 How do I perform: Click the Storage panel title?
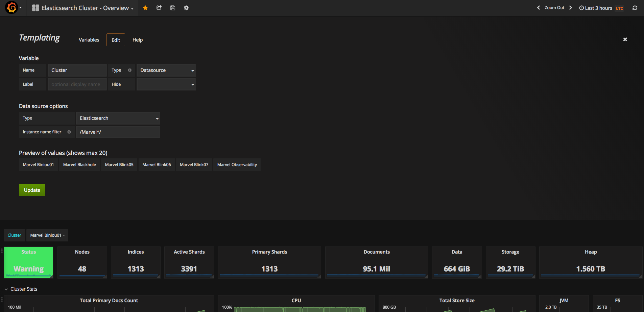click(x=510, y=252)
